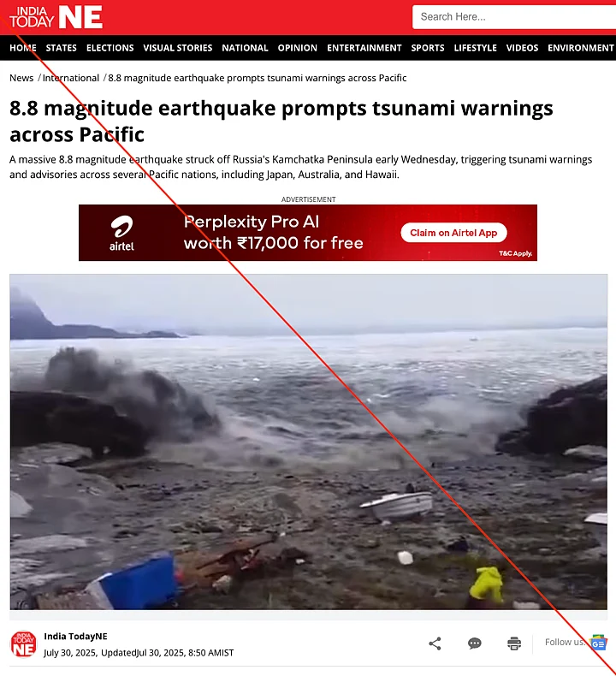Click the India Today NE logo
616x676 pixels.
[56, 17]
